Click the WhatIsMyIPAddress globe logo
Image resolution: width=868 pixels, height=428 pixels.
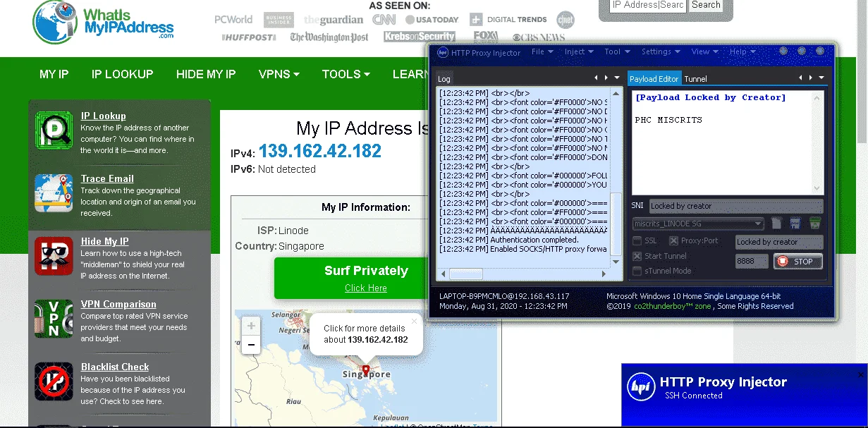coord(55,23)
